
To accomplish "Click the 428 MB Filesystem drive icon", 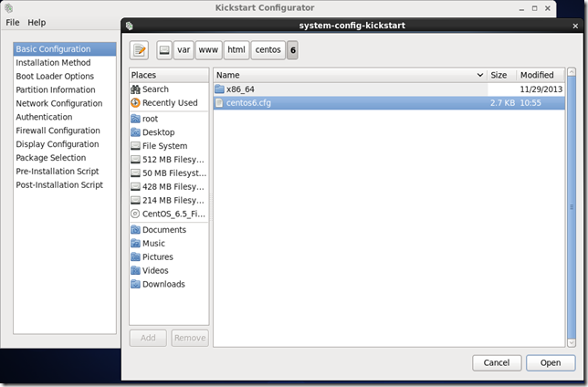I will [135, 187].
